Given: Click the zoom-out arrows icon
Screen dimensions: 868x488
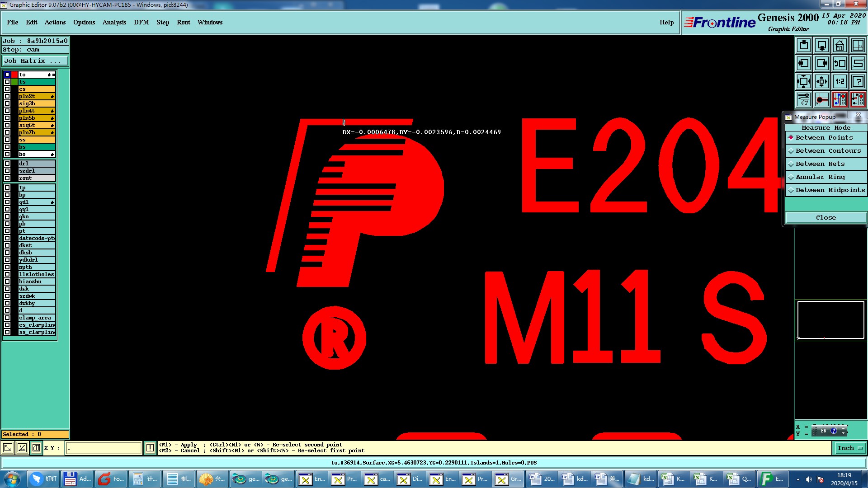Looking at the screenshot, I should coord(804,81).
